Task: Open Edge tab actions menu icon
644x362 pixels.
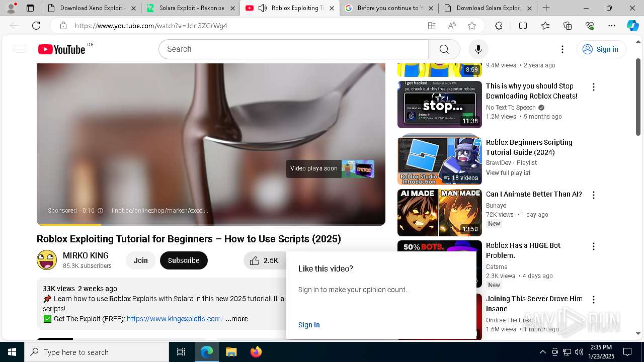Action: click(x=30, y=8)
